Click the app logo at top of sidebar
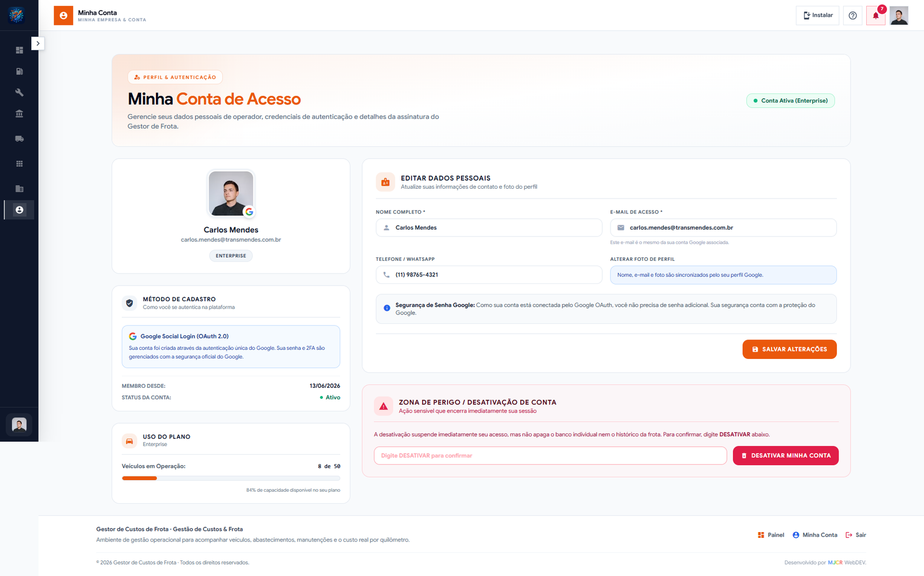924x576 pixels. [16, 15]
